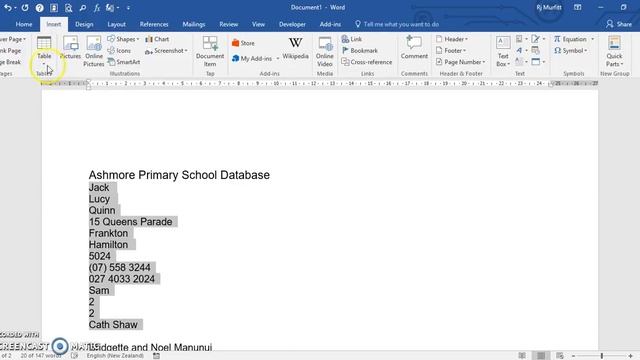The image size is (640, 360).
Task: Click the Share button
Action: tap(619, 24)
